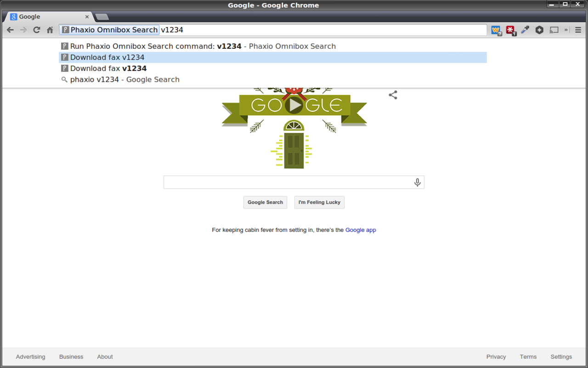Open the Business footer link
Viewport: 588px width, 368px height.
pyautogui.click(x=71, y=357)
